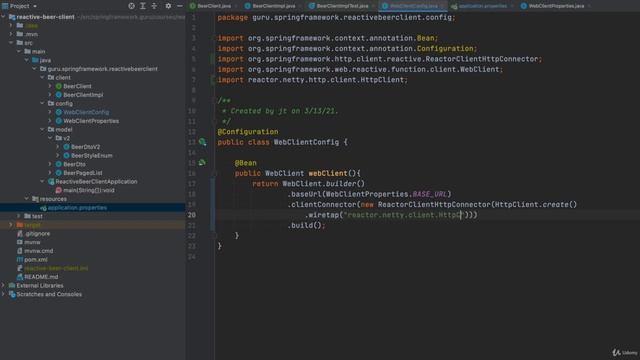Expand External Libraries node

click(4, 285)
